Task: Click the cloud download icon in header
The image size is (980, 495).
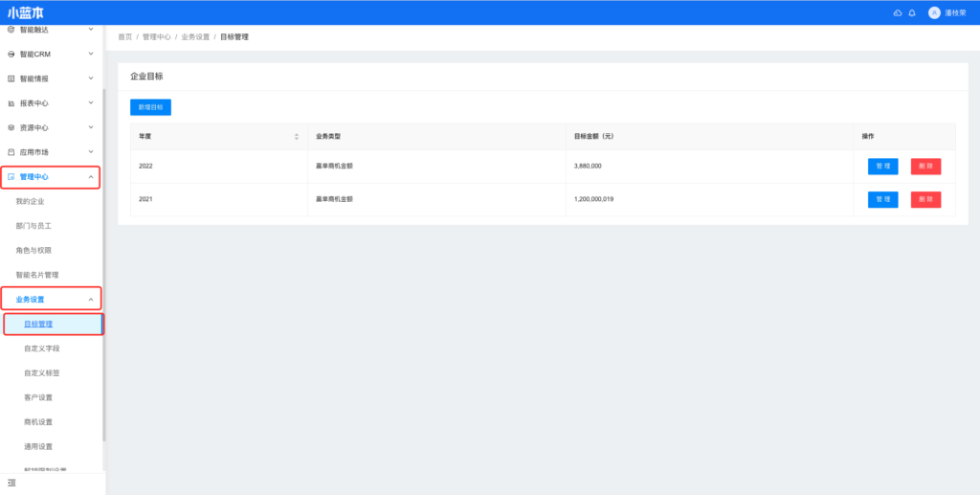Action: [x=898, y=12]
